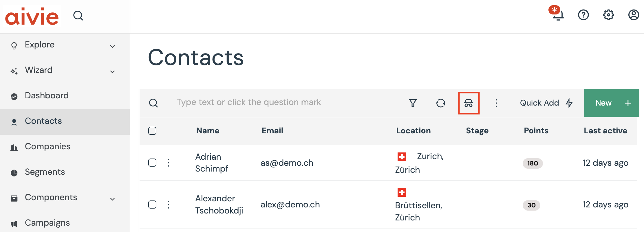Toggle anonymous visitors icon in toolbar
This screenshot has height=232, width=644.
(x=469, y=103)
